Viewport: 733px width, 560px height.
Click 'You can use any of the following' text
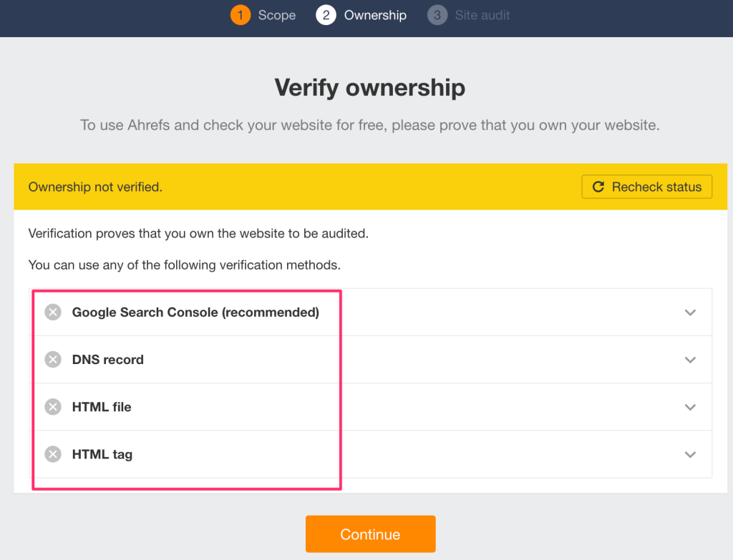tap(184, 265)
